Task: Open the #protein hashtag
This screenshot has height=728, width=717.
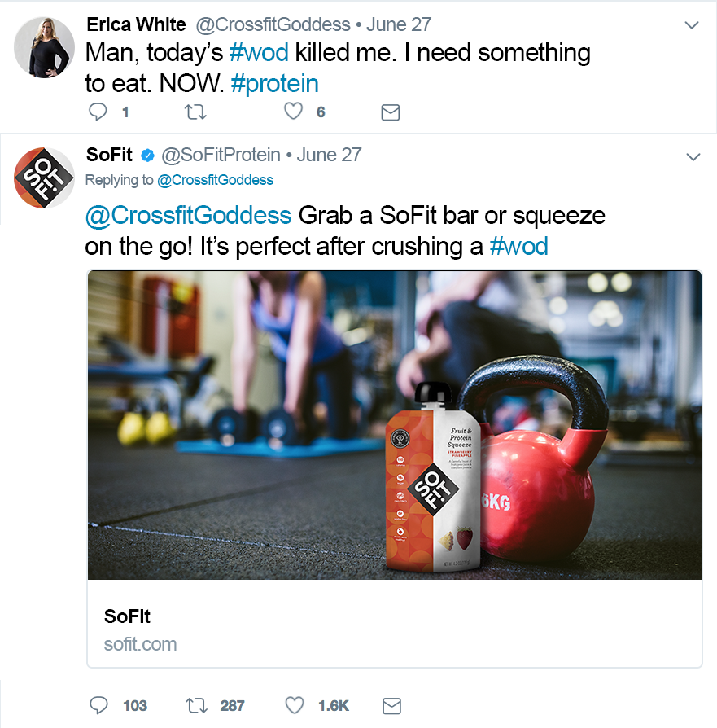Action: (275, 83)
